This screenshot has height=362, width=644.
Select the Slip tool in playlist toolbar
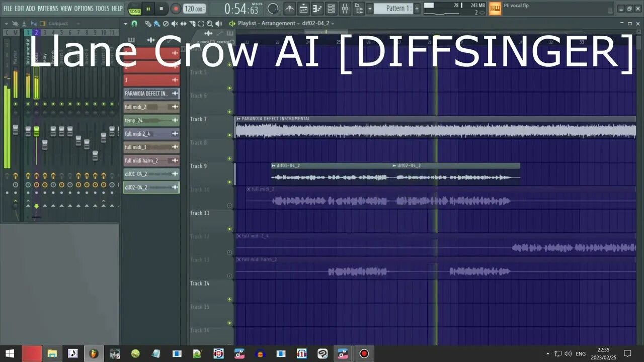pos(183,24)
